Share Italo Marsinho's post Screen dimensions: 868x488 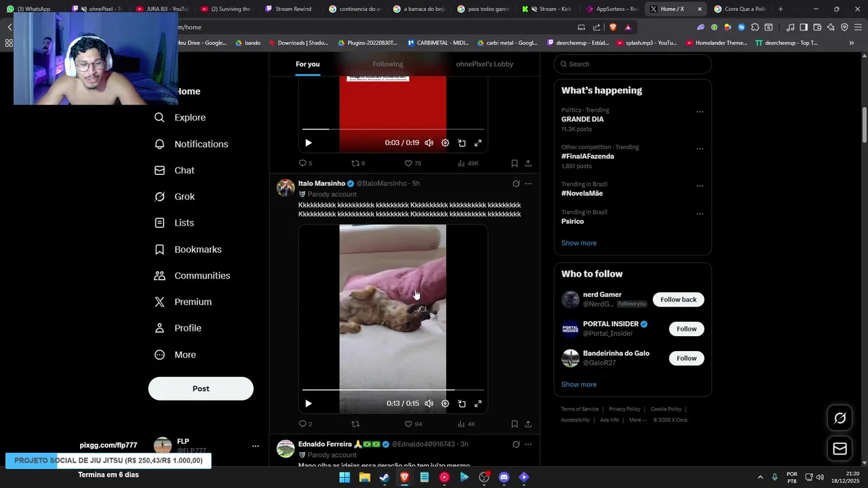[x=528, y=424]
